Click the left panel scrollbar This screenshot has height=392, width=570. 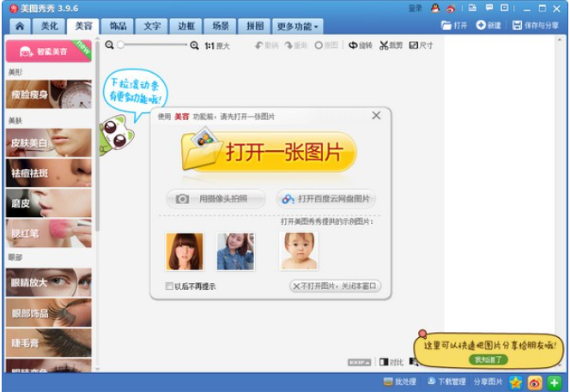[x=97, y=136]
